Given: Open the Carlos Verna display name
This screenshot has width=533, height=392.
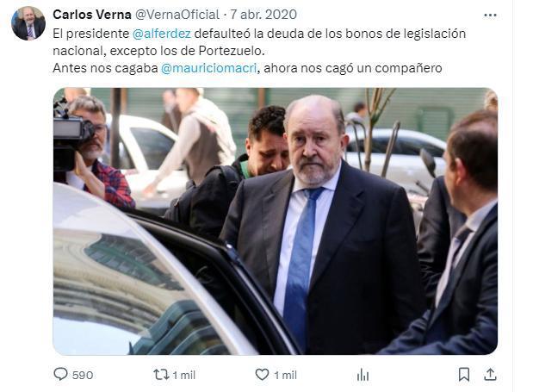Looking at the screenshot, I should tap(92, 15).
